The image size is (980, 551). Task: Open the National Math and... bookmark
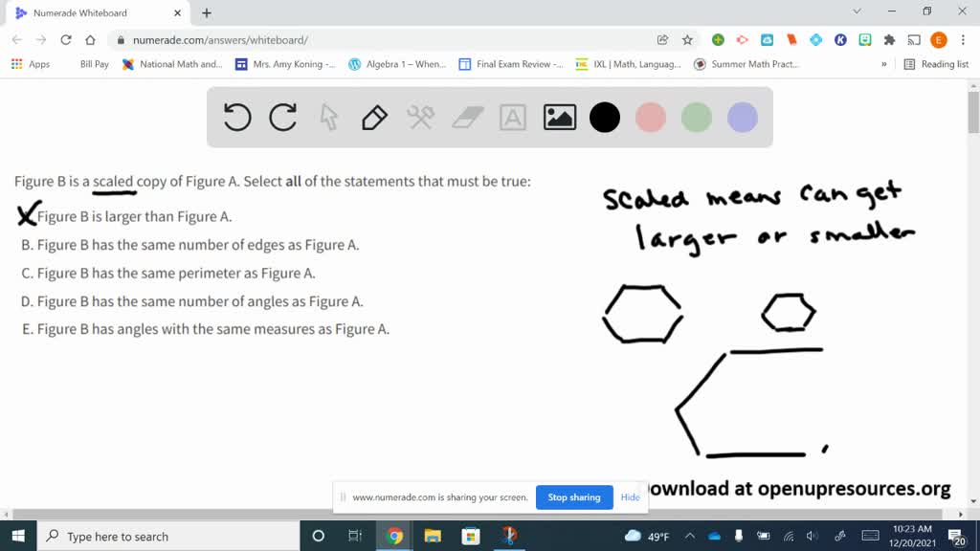172,64
